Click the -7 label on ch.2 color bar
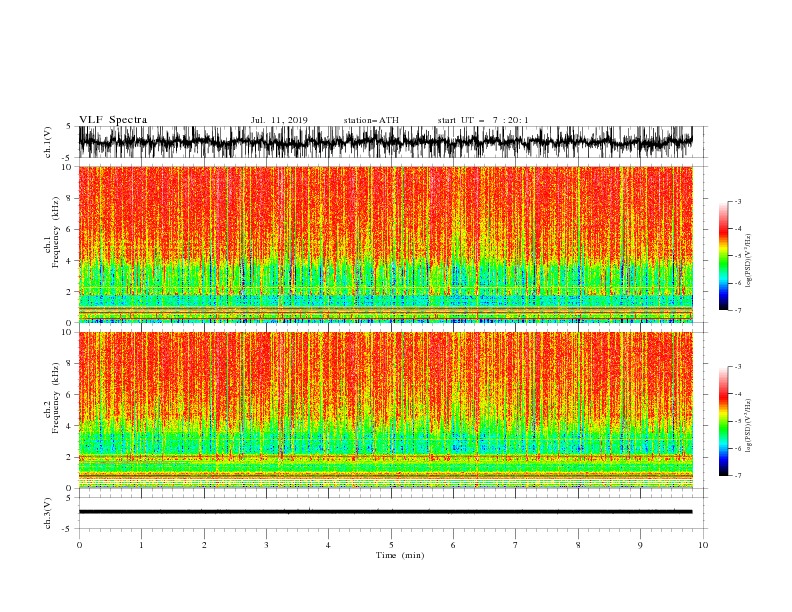 [x=738, y=475]
